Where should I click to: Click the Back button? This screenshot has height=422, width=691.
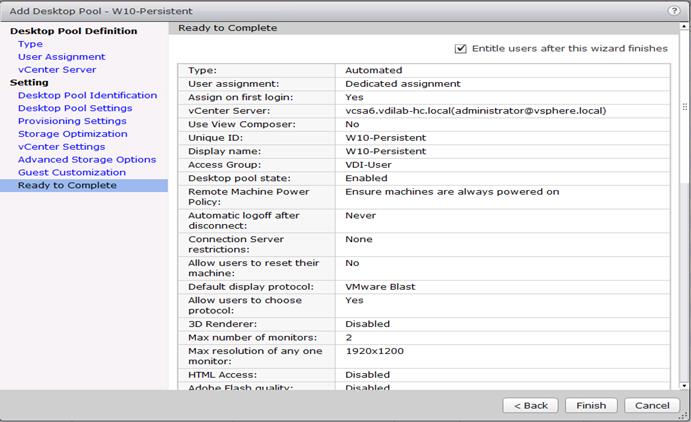531,405
